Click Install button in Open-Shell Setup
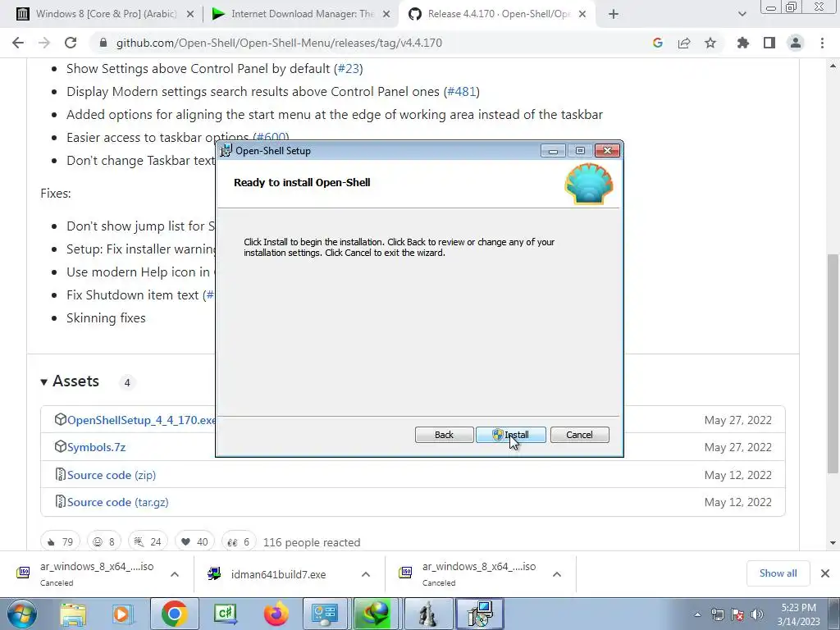 tap(510, 435)
